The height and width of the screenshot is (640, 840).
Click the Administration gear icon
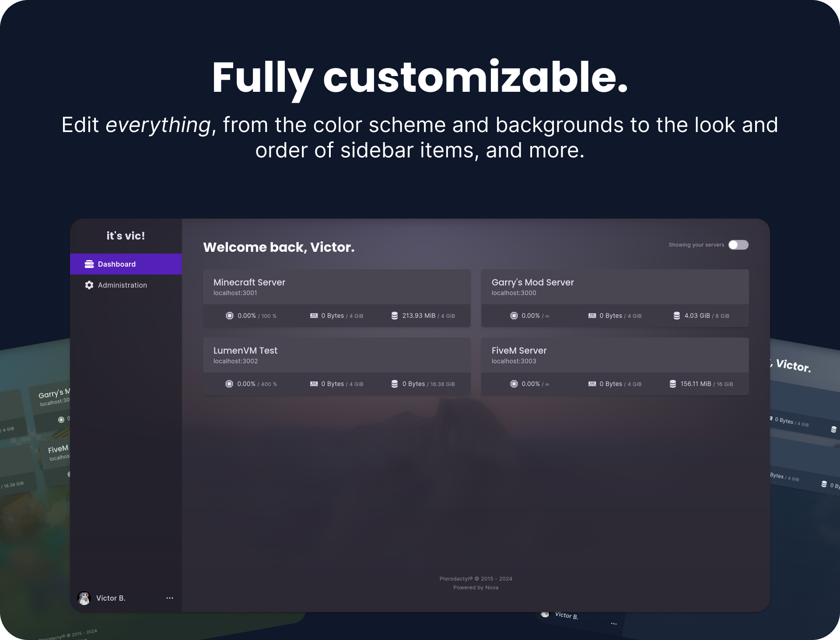(89, 285)
